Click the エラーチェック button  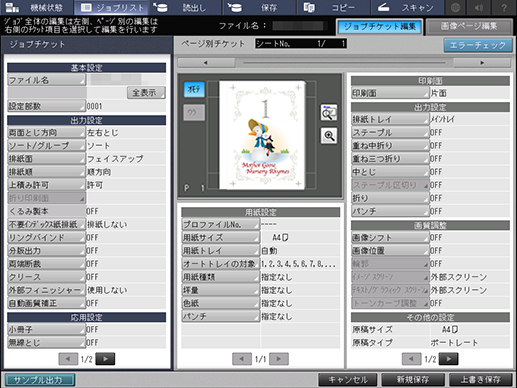(478, 45)
